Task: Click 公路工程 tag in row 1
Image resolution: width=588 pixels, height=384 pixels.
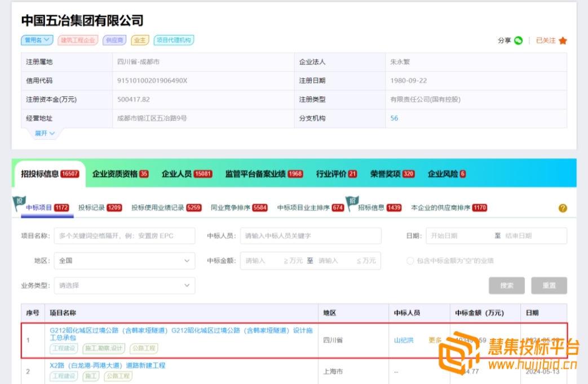Action: pyautogui.click(x=144, y=349)
